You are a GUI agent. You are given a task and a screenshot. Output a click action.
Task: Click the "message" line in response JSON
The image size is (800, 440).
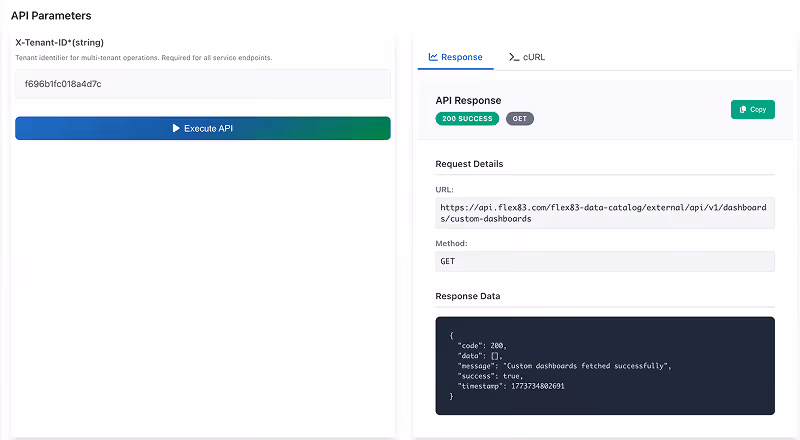coord(564,366)
